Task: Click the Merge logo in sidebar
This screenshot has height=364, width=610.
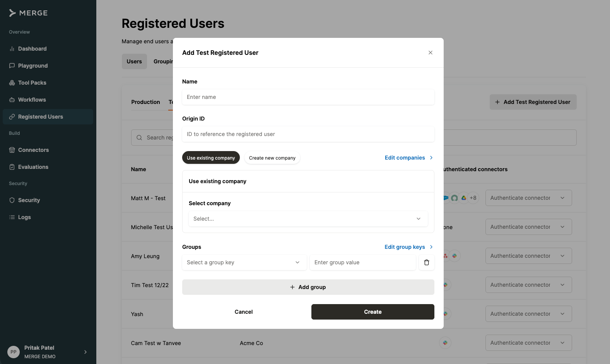Action: [28, 13]
